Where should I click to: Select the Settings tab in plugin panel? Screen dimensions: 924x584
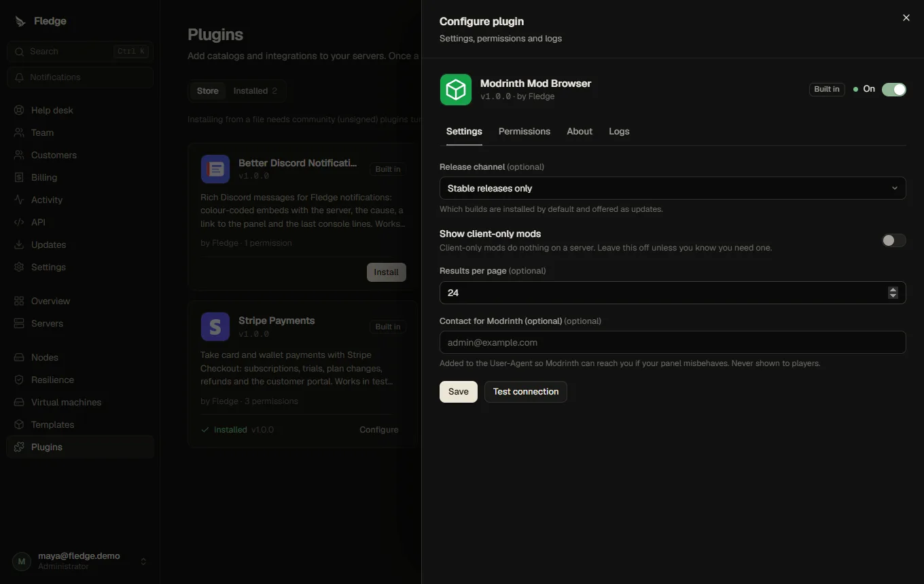click(464, 131)
